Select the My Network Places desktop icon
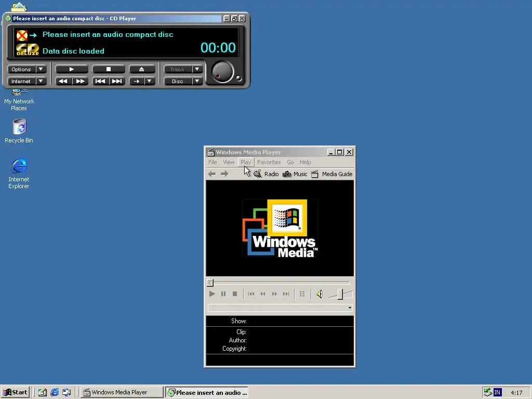 point(19,100)
